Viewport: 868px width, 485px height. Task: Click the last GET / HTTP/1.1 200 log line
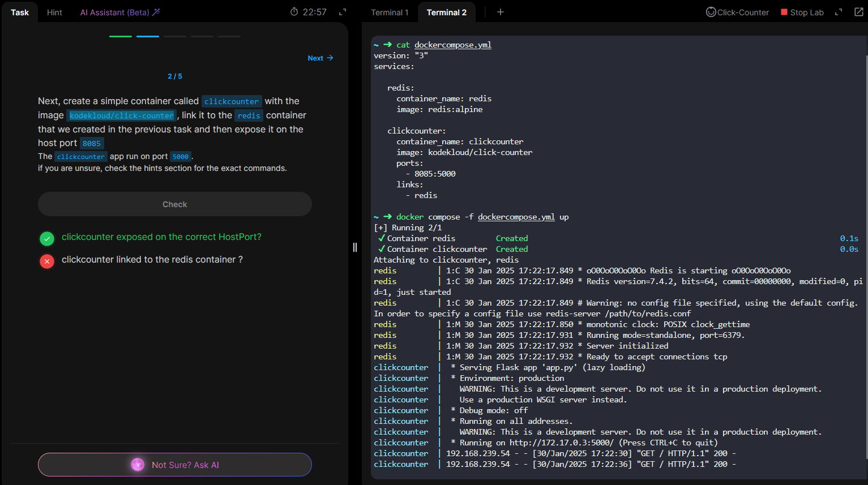pos(555,464)
